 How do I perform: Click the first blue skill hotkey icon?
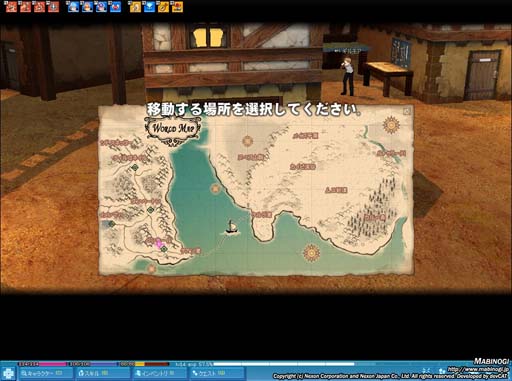73,7
